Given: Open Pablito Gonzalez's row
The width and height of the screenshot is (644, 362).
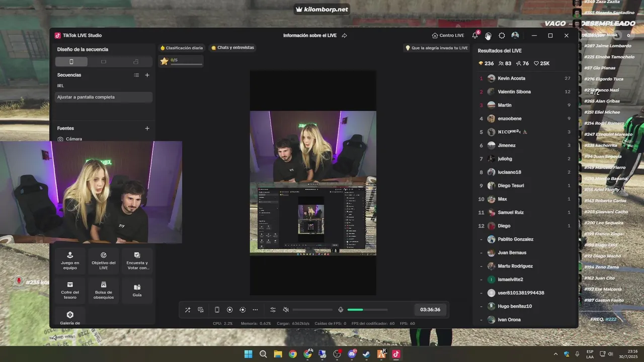Looking at the screenshot, I should [524, 239].
